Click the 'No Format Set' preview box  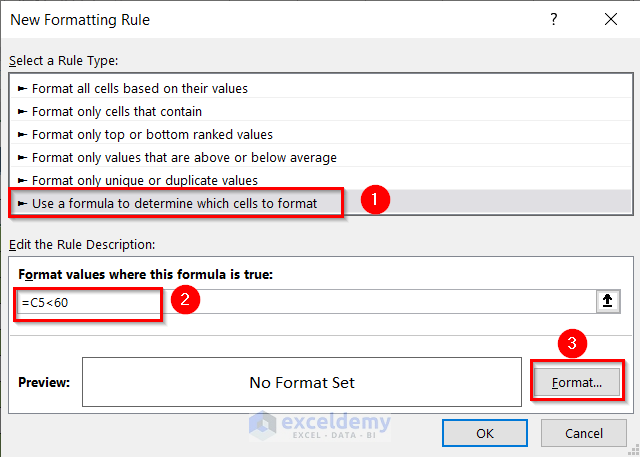click(301, 382)
